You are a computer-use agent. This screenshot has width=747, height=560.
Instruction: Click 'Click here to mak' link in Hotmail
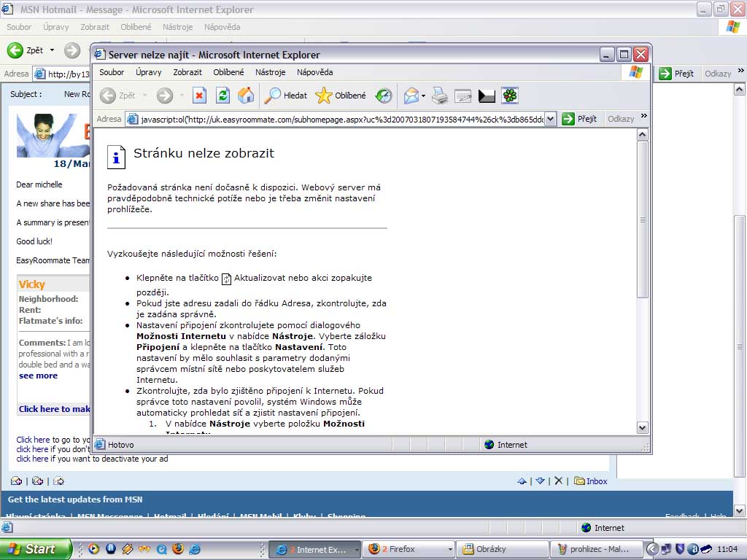[x=54, y=409]
